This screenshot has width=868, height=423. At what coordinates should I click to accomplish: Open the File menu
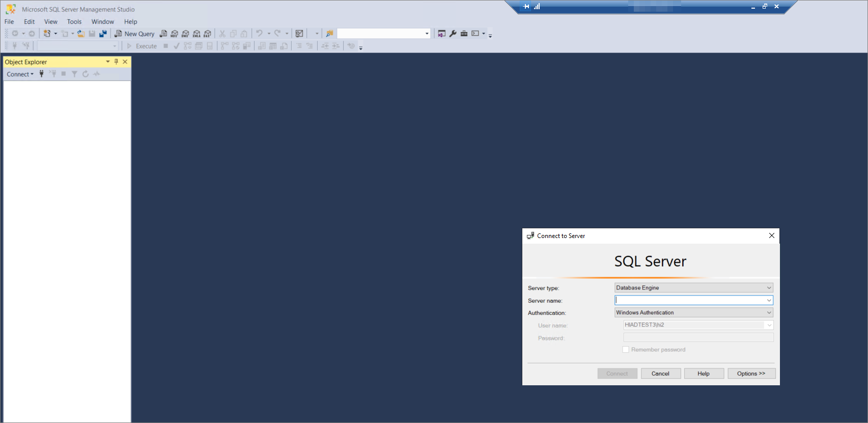[x=9, y=21]
